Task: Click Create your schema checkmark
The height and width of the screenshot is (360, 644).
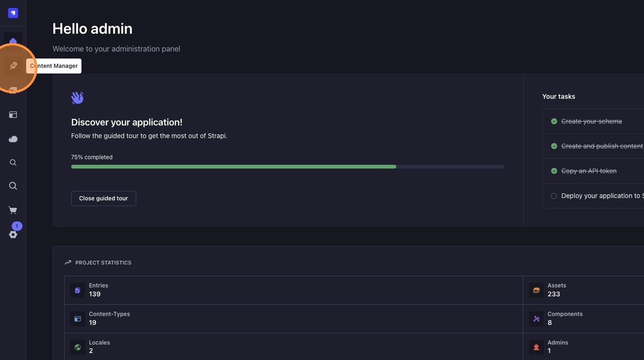Action: (554, 121)
